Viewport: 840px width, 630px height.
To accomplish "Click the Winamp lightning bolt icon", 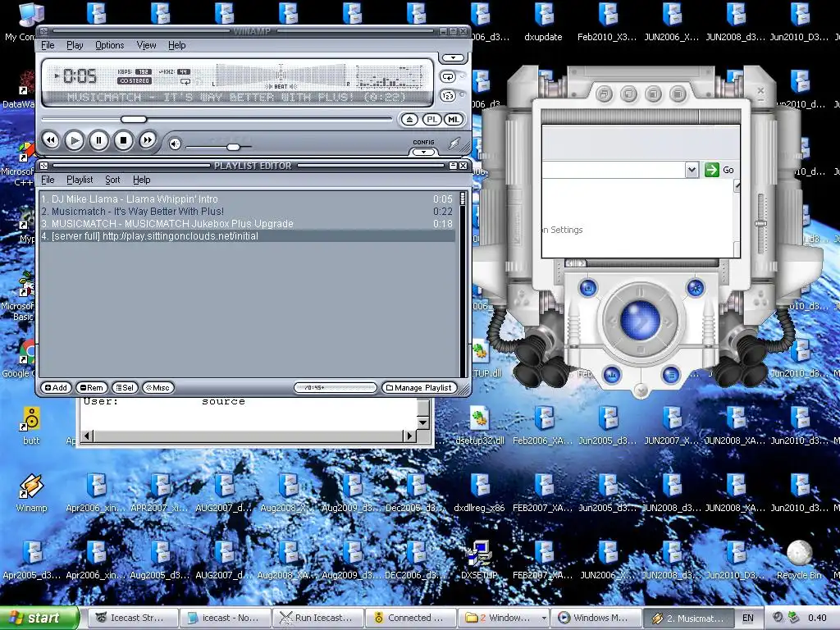I will pyautogui.click(x=454, y=143).
